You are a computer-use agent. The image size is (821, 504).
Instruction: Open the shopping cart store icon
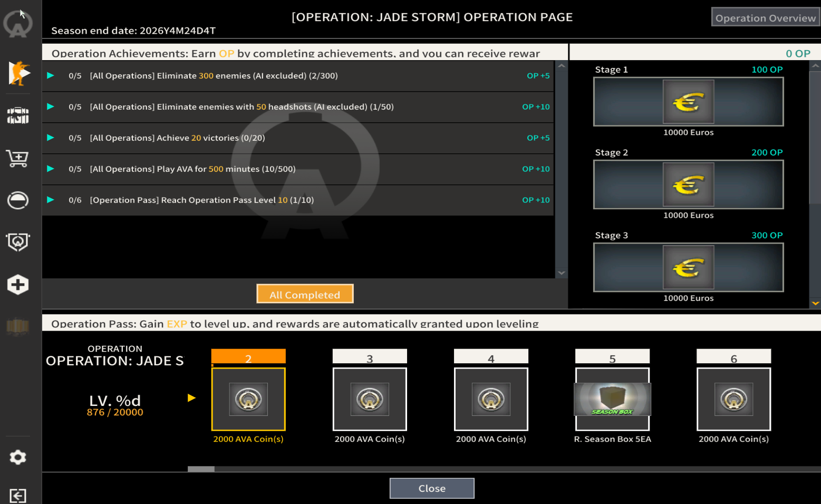click(18, 158)
